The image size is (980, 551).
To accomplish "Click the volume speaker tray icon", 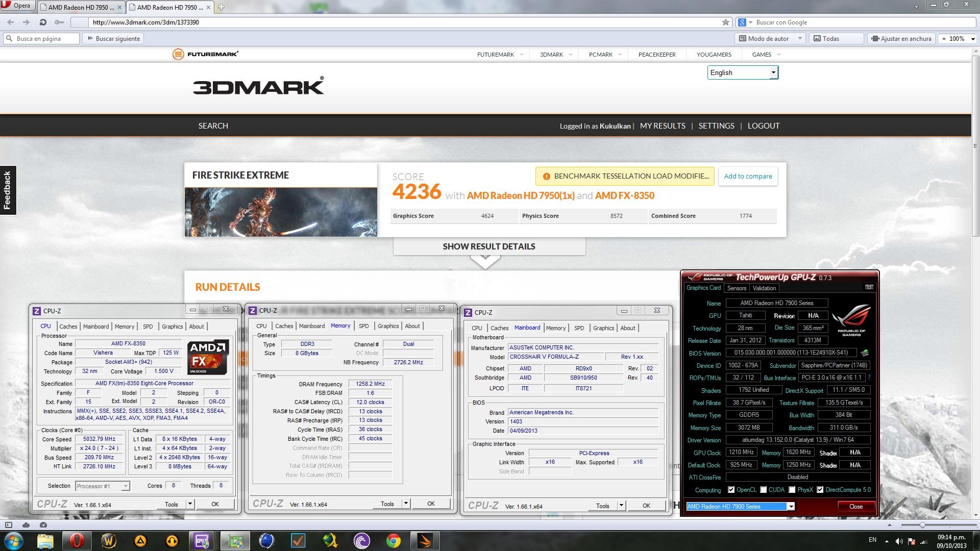I will pos(899,541).
